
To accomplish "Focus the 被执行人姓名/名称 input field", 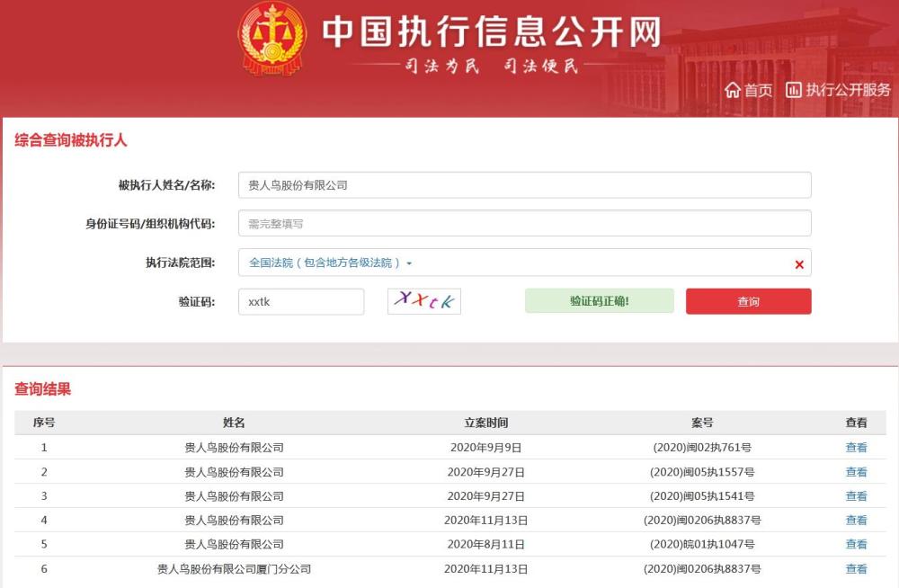I will pyautogui.click(x=525, y=185).
